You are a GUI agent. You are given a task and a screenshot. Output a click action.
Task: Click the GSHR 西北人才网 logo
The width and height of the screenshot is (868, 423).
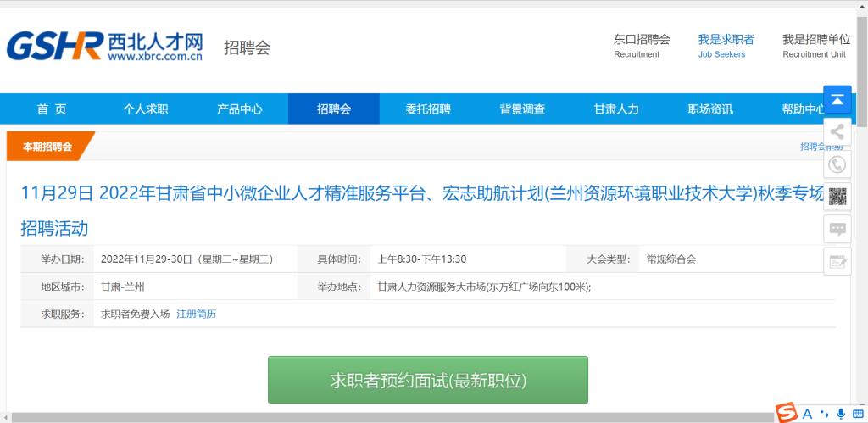click(x=104, y=46)
